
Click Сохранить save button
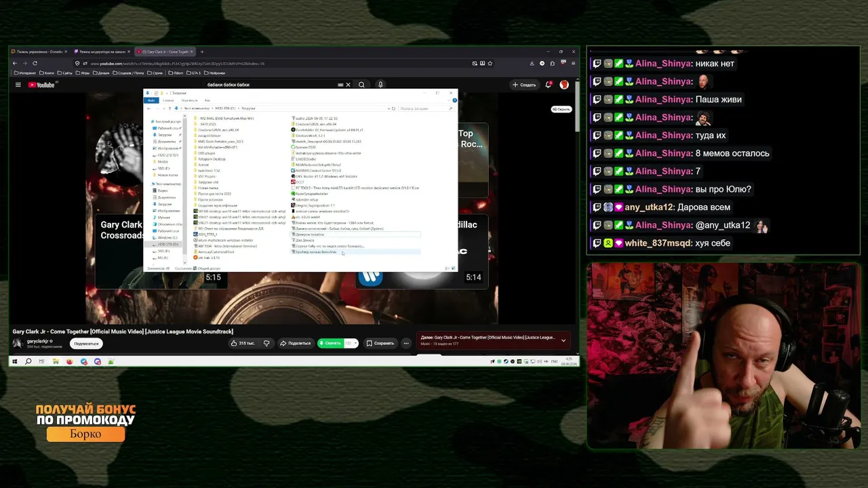[380, 343]
